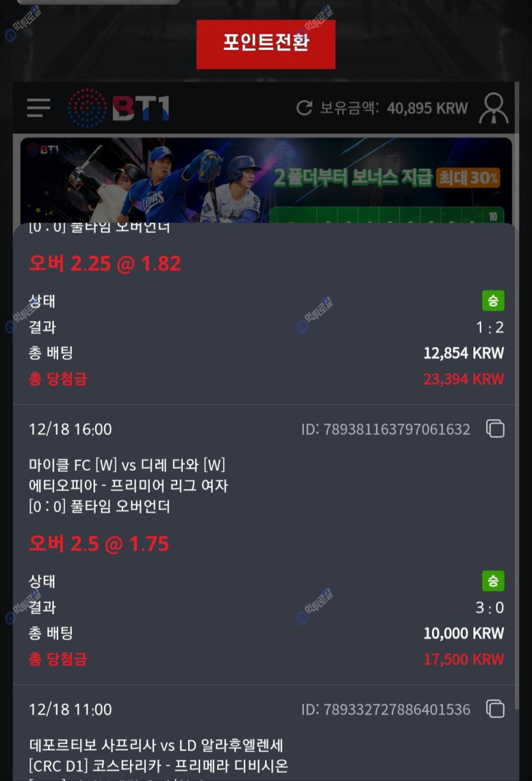The width and height of the screenshot is (532, 781).
Task: Open the user profile icon
Action: [493, 108]
